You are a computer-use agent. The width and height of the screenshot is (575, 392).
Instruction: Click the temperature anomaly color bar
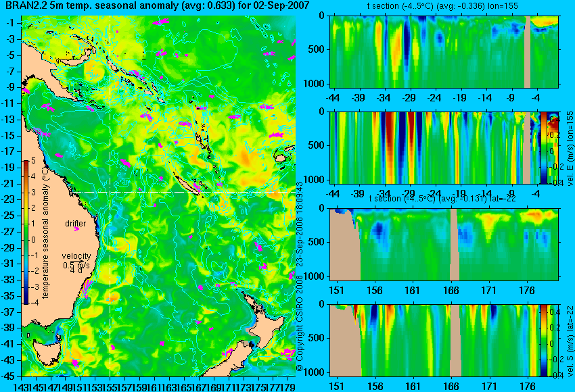(26, 232)
